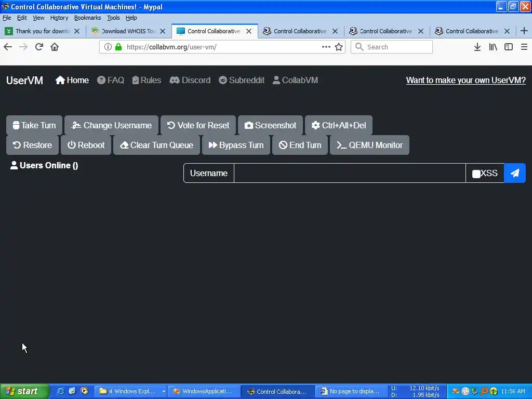
Task: Open the Help menu
Action: 131,18
